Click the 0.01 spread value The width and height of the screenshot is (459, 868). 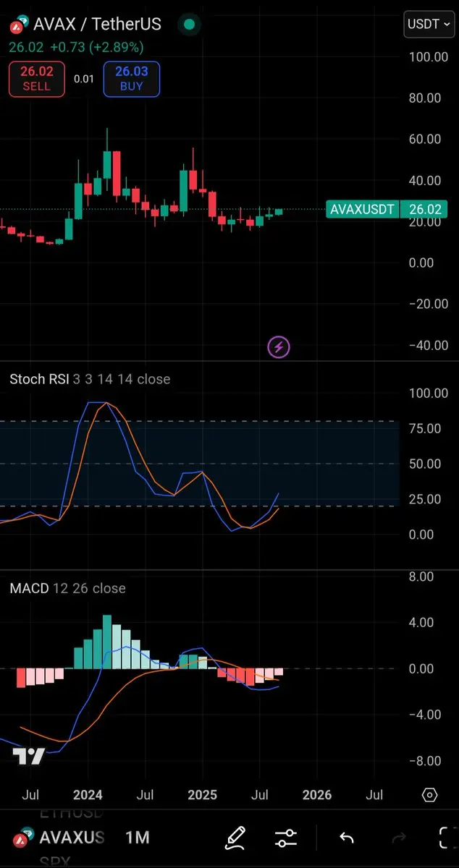(84, 79)
